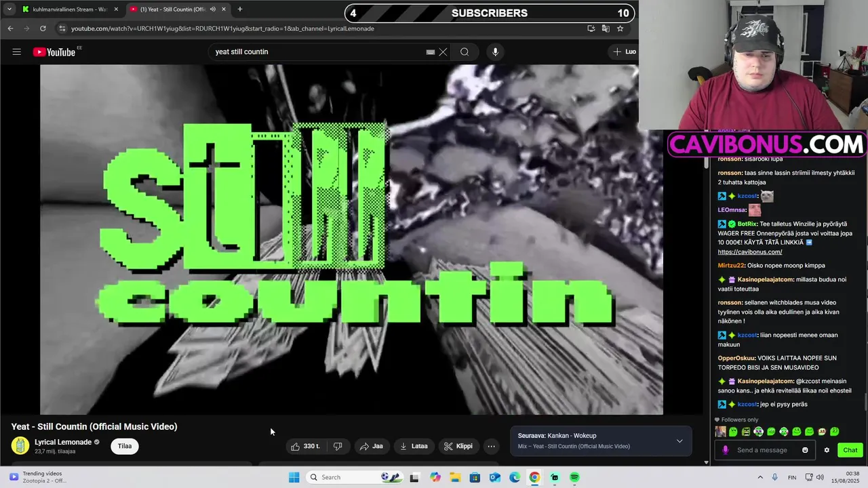Open the more actions three-dot menu
This screenshot has width=868, height=488.
pos(491,446)
